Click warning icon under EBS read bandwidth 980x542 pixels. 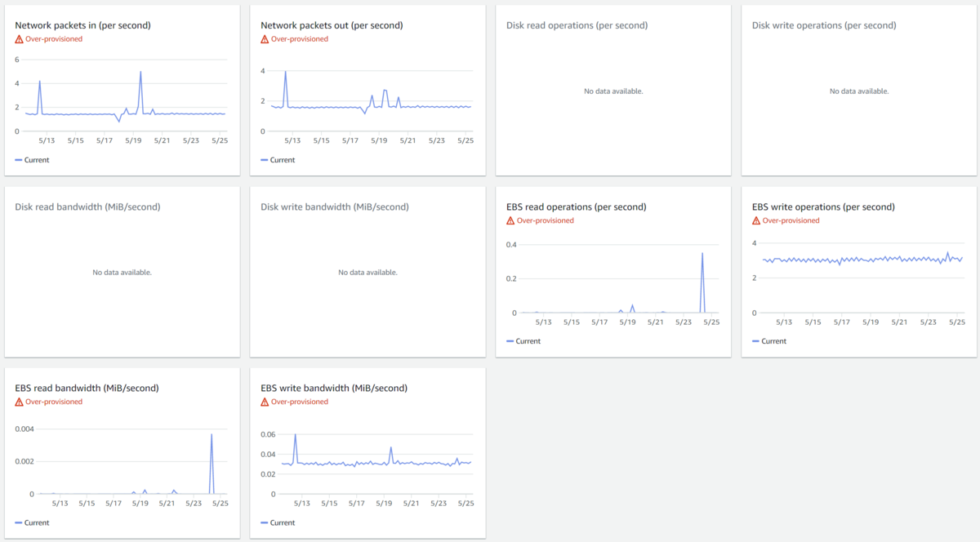(19, 402)
